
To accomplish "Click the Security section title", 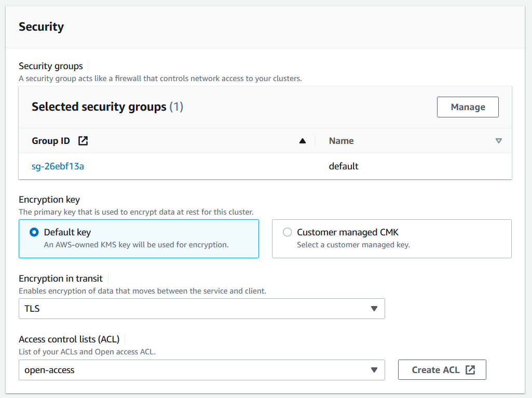I will [x=41, y=27].
